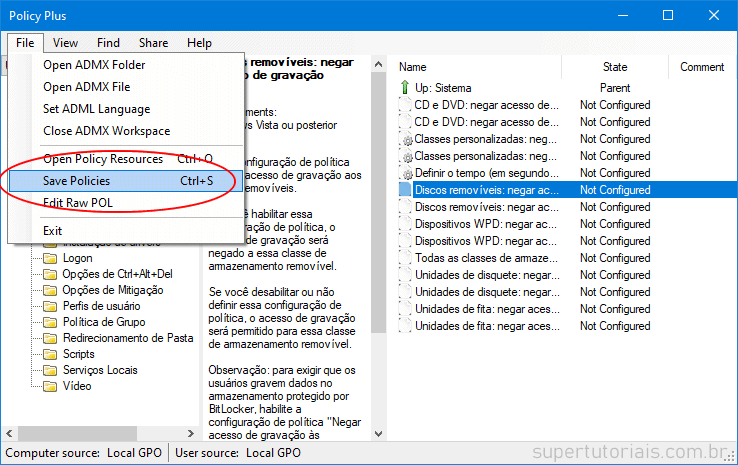Image resolution: width=738 pixels, height=465 pixels.
Task: Choose Save Policies from the File menu
Action: (x=77, y=181)
